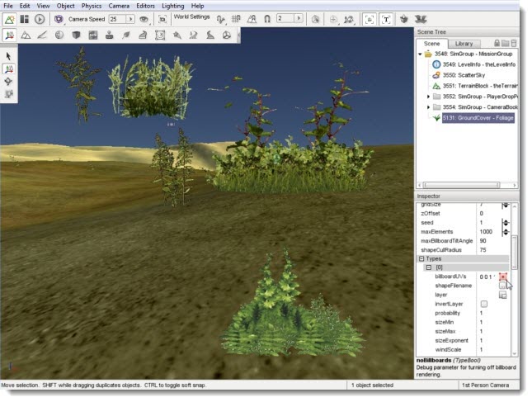Click the delete trash icon in Scene Tree
Screen dimensions: 532x402
[514, 43]
